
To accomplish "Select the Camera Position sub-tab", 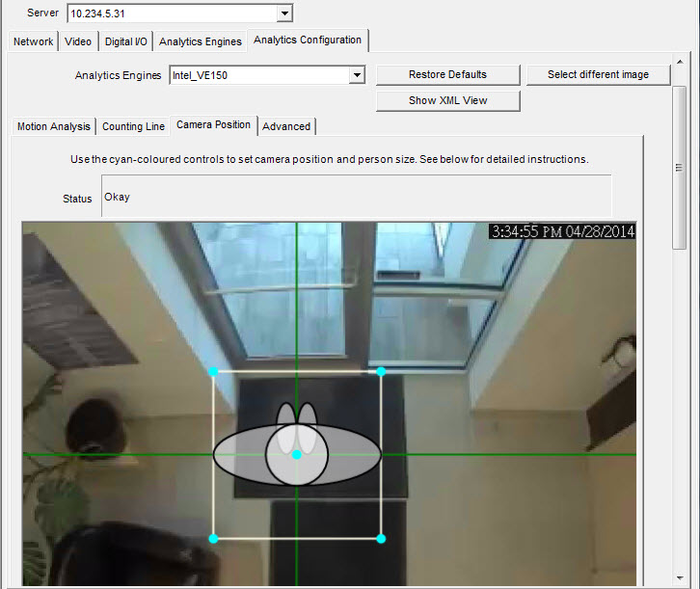I will tap(213, 125).
